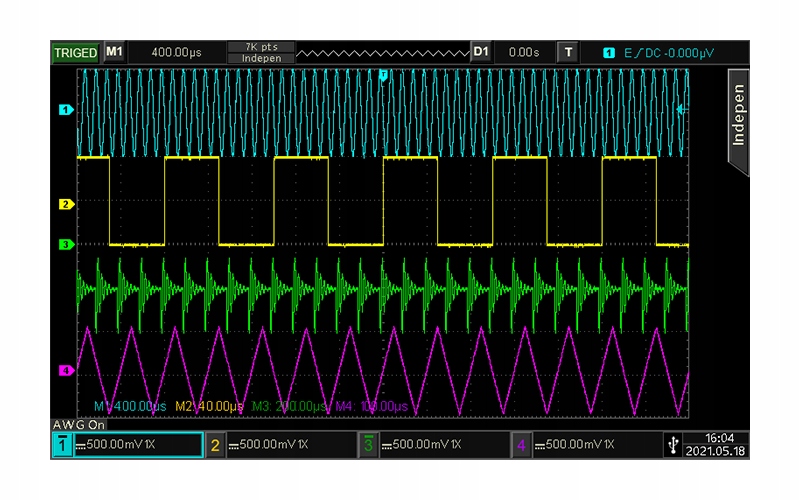Click the T trigger icon
Screen dimensions: 800x500
[x=568, y=52]
